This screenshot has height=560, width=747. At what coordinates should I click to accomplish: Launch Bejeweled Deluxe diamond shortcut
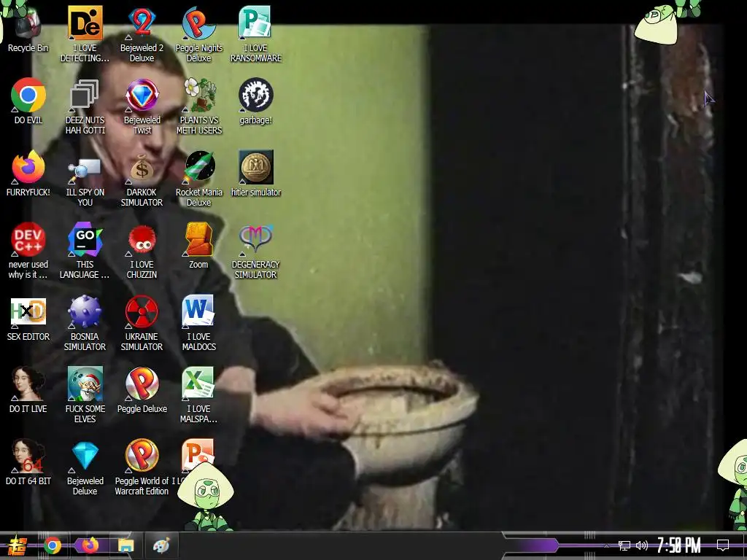point(85,469)
